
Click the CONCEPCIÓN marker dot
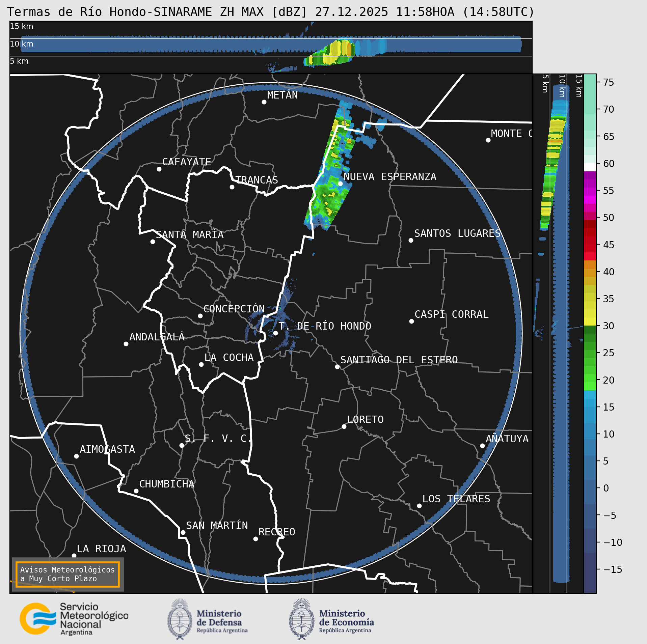coord(200,316)
